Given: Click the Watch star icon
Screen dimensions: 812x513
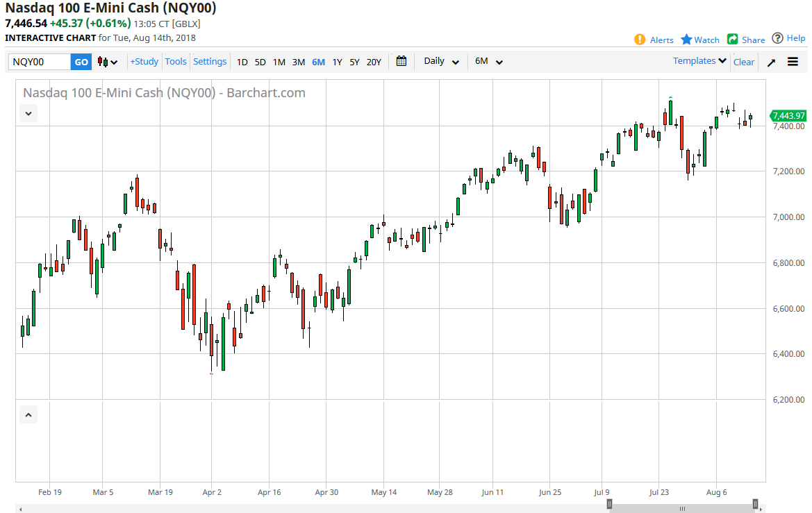Looking at the screenshot, I should coord(686,40).
